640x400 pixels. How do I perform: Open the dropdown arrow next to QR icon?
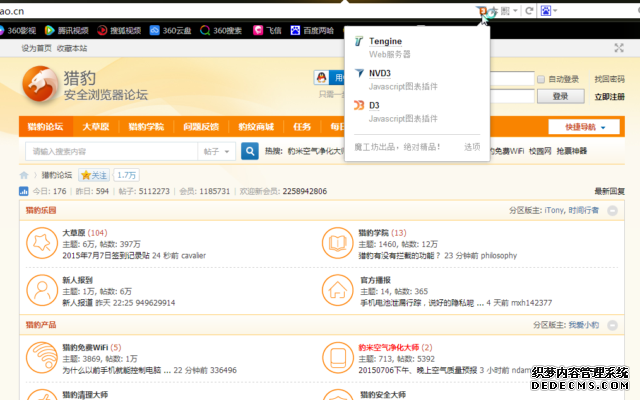pyautogui.click(x=515, y=11)
